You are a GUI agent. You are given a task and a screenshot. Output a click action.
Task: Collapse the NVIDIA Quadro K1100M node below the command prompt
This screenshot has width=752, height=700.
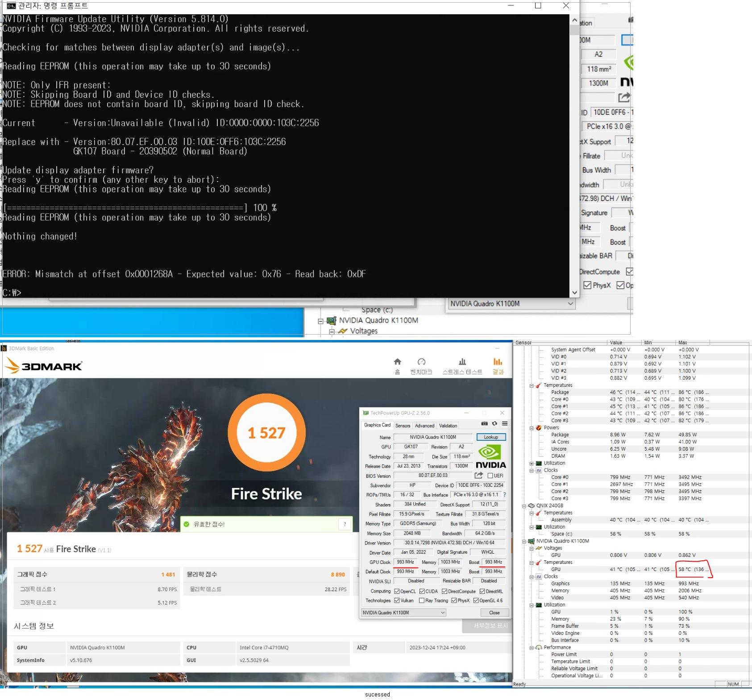tap(320, 321)
